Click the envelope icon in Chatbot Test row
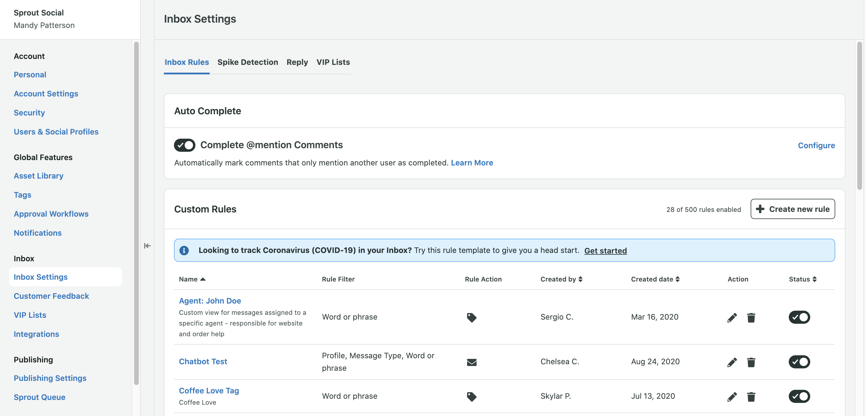This screenshot has width=868, height=416. pos(472,362)
